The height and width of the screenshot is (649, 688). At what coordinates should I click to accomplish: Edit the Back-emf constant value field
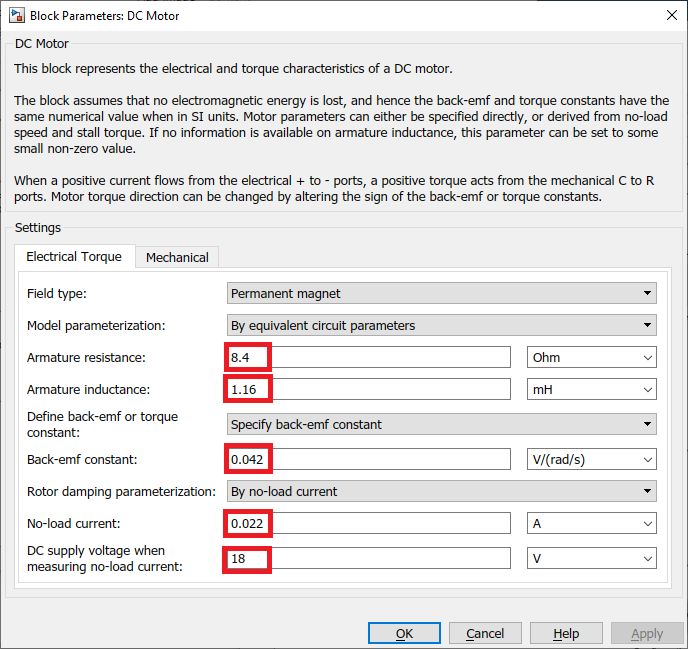click(370, 459)
